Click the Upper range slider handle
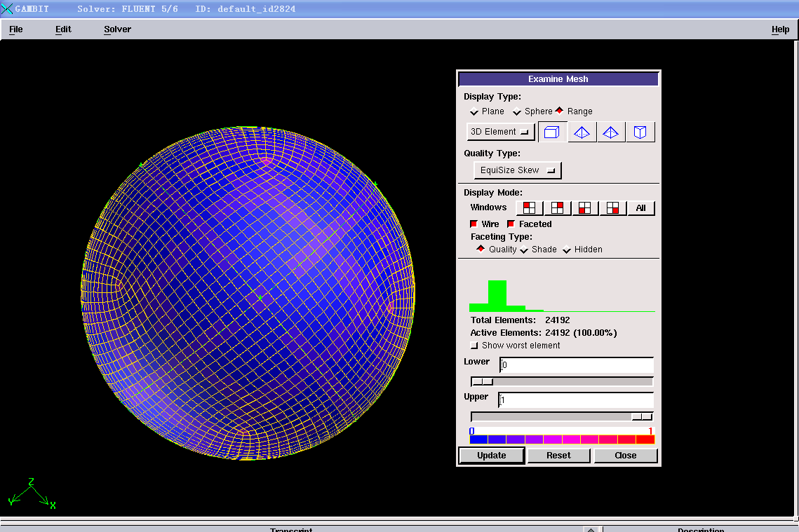799x532 pixels. [x=641, y=416]
